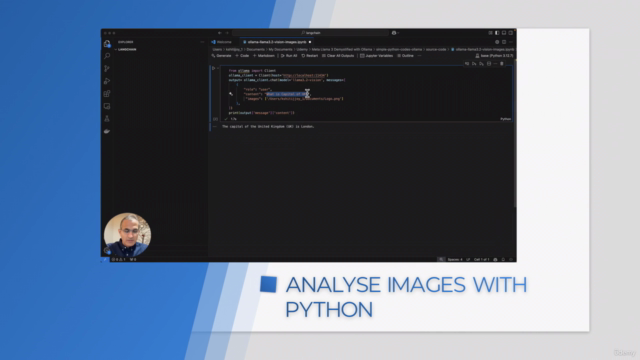Click Cell 1 of 1 status bar item

point(482,260)
